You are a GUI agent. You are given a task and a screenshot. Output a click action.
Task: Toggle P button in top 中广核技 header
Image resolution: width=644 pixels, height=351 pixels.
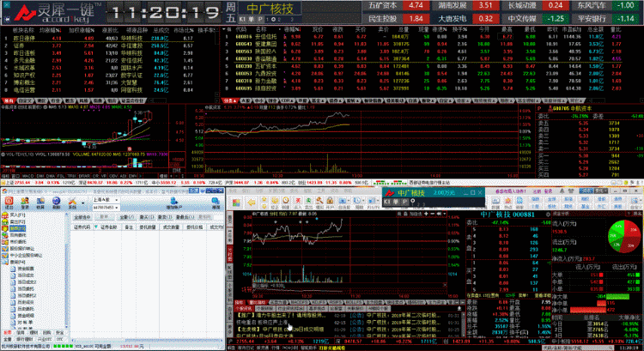point(260,19)
